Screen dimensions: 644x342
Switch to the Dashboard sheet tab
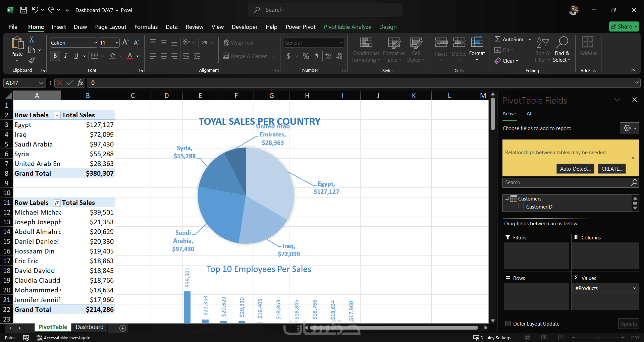pos(90,327)
